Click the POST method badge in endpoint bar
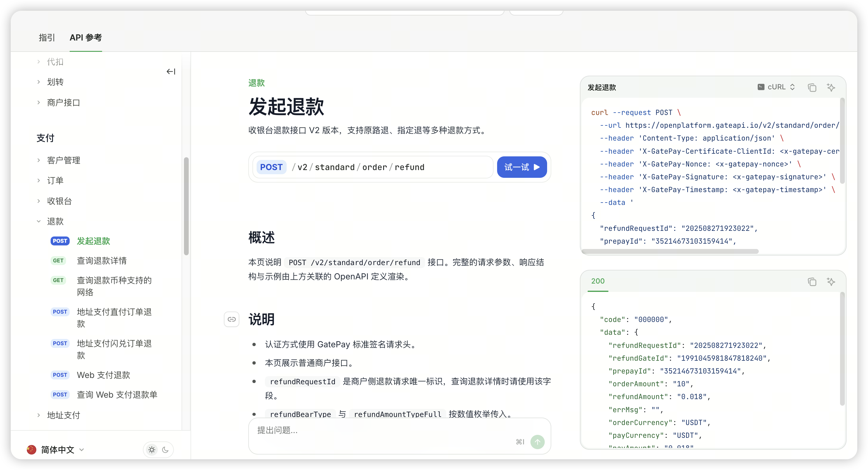The image size is (868, 470). [271, 167]
